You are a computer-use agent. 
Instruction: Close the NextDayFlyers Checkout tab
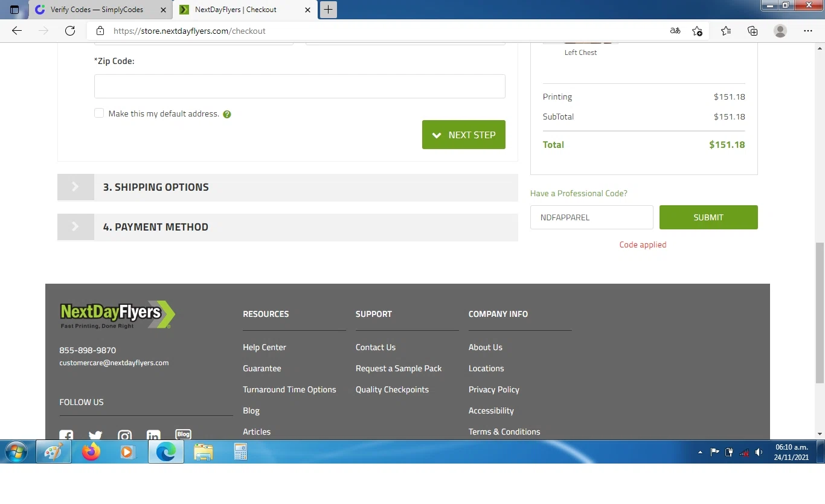coord(308,10)
